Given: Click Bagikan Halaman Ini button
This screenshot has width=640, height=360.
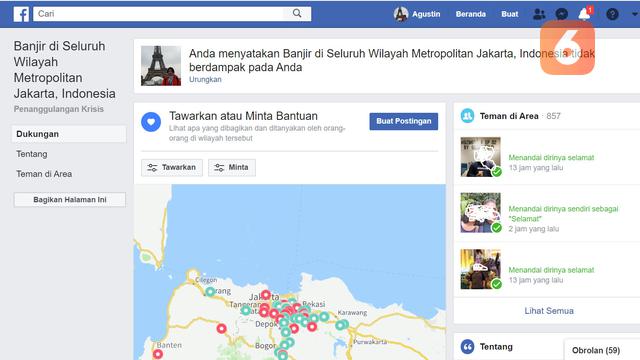Looking at the screenshot, I should (x=70, y=200).
